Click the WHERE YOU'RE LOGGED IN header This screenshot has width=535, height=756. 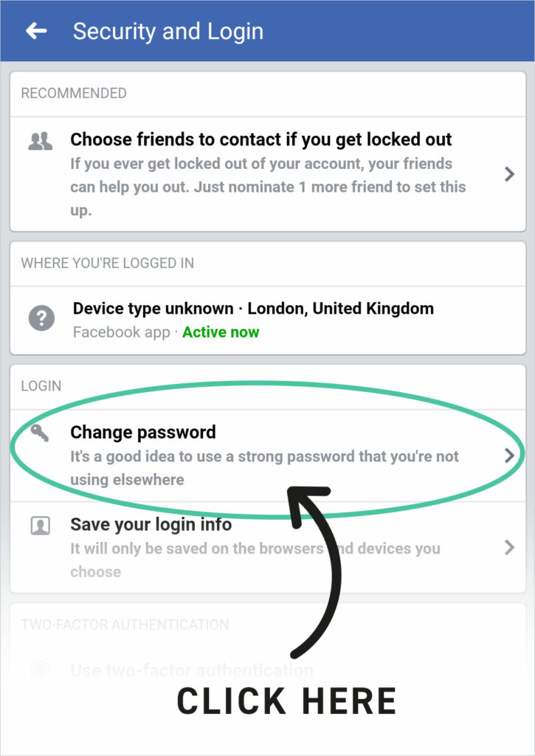[108, 264]
